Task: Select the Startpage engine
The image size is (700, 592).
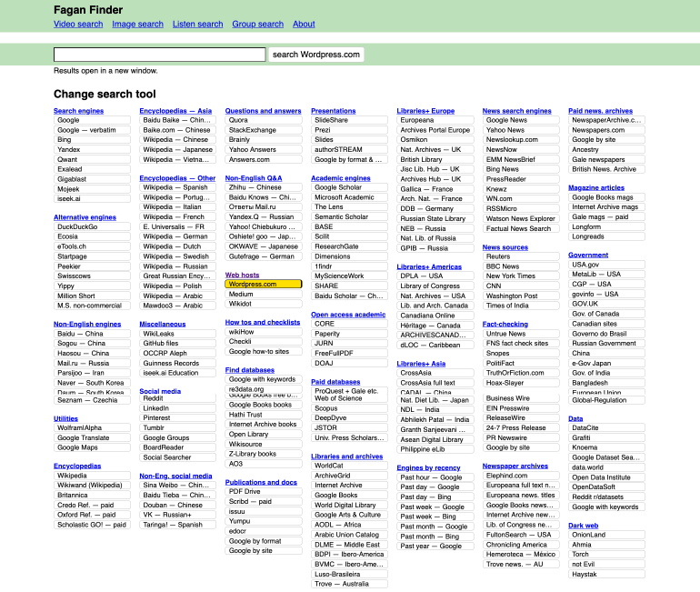Action: [92, 256]
